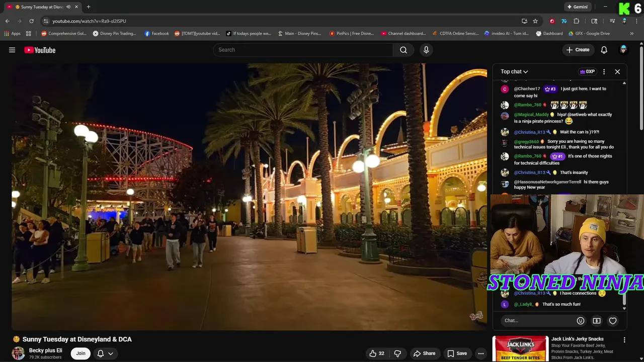644x362 pixels.
Task: Open the 0XP crown leaderboard badge
Action: pyautogui.click(x=588, y=71)
